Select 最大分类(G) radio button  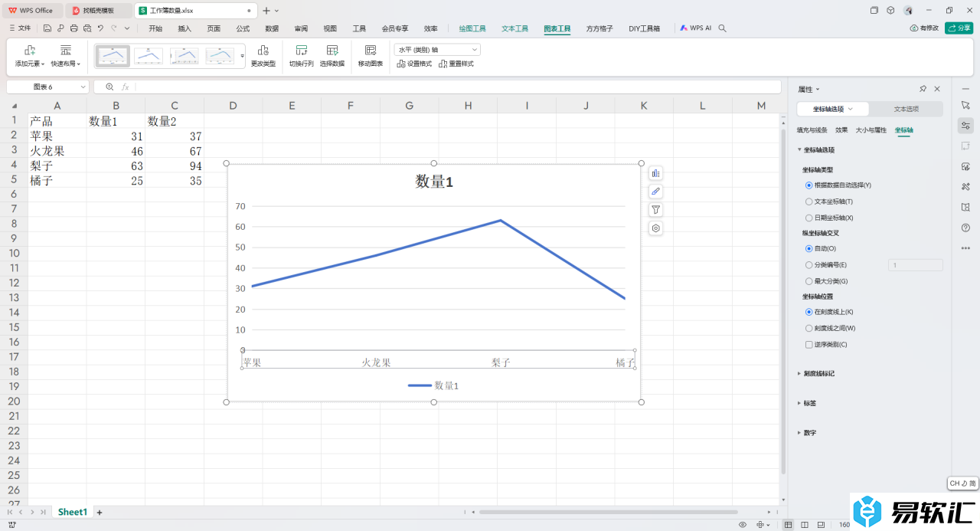[x=809, y=281]
